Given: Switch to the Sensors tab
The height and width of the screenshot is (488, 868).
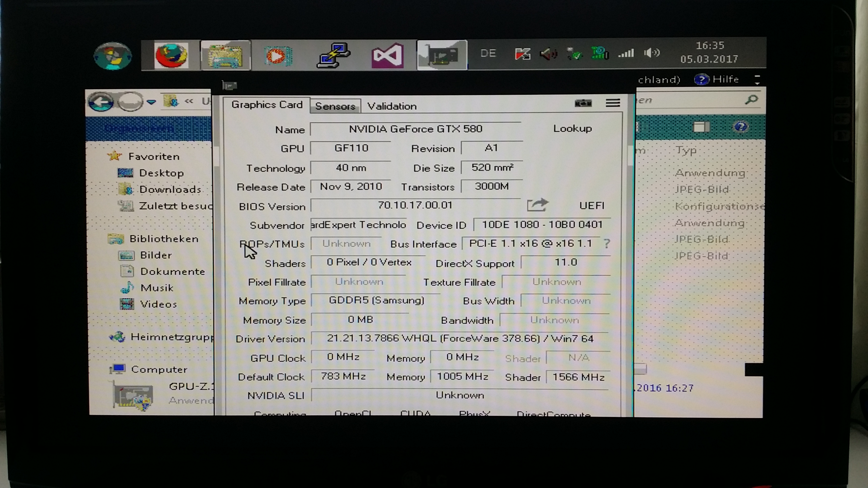Looking at the screenshot, I should [335, 106].
